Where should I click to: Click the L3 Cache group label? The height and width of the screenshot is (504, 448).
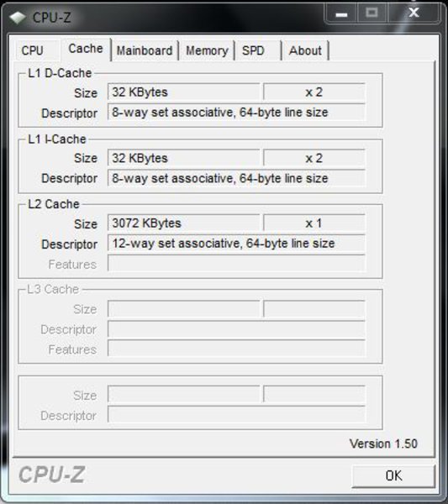click(53, 289)
